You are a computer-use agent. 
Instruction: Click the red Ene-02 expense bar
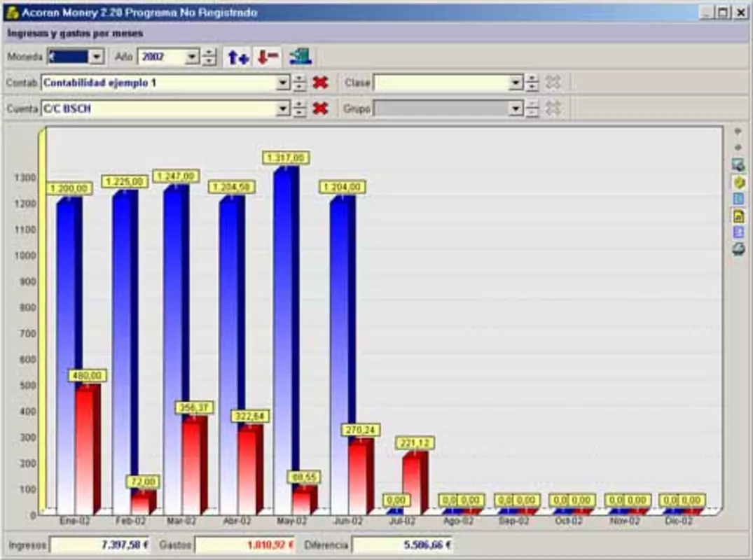coord(88,449)
